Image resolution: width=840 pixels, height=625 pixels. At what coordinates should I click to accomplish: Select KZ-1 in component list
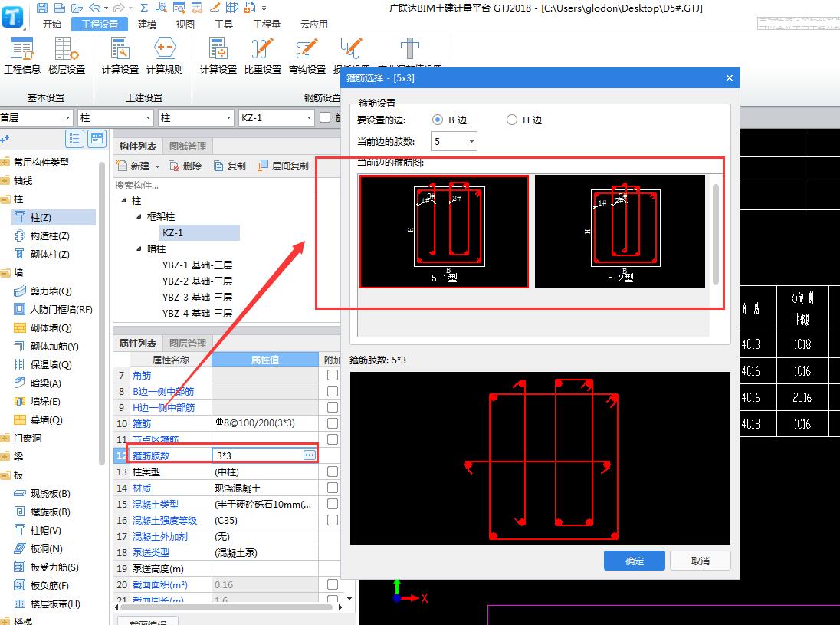click(x=199, y=232)
